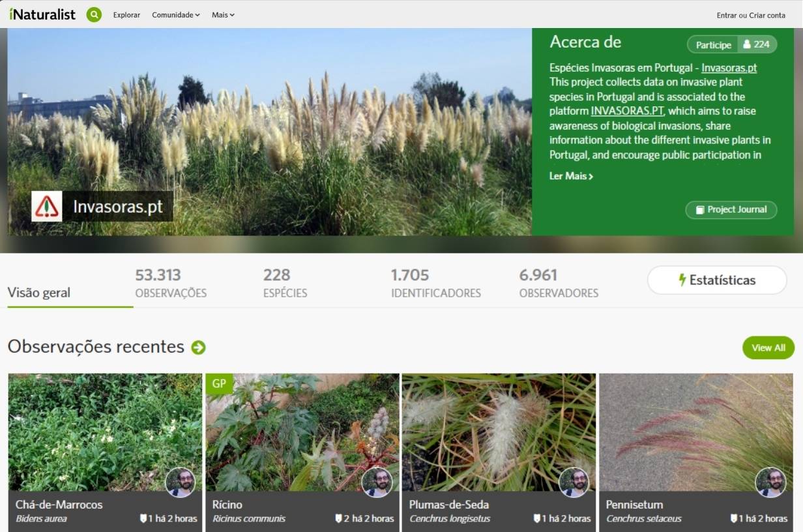Select the Visão geral tab
The height and width of the screenshot is (532, 803).
coord(39,293)
